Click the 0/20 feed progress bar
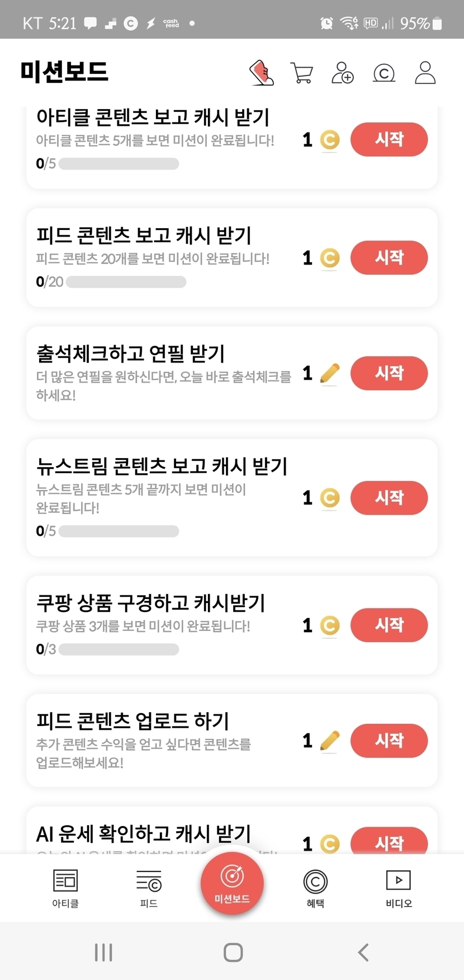This screenshot has width=464, height=980. coord(126,282)
